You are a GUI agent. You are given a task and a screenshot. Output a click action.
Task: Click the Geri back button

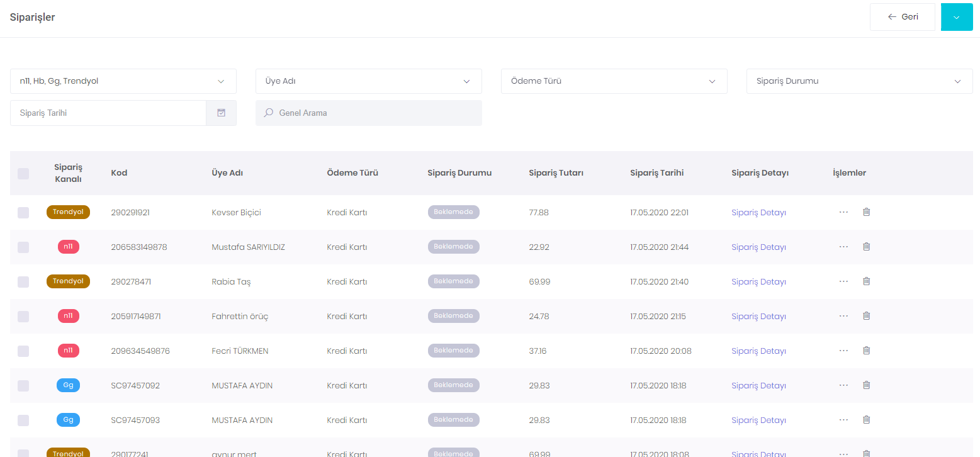902,17
